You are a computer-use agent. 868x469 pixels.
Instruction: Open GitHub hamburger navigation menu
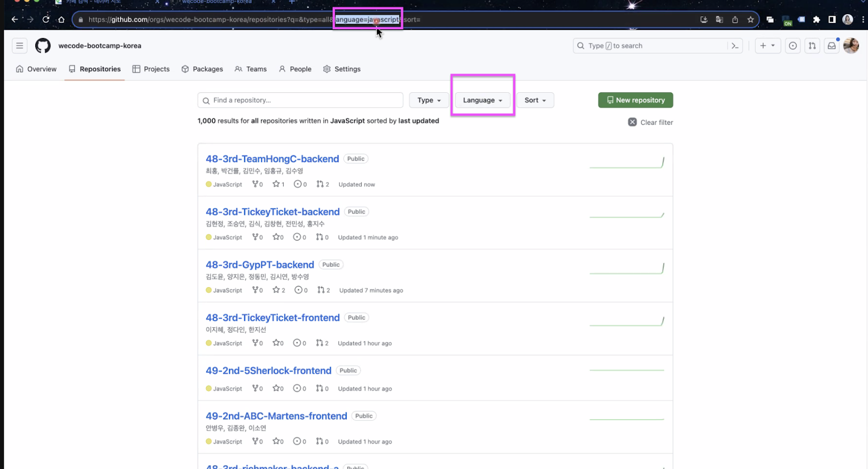click(20, 46)
